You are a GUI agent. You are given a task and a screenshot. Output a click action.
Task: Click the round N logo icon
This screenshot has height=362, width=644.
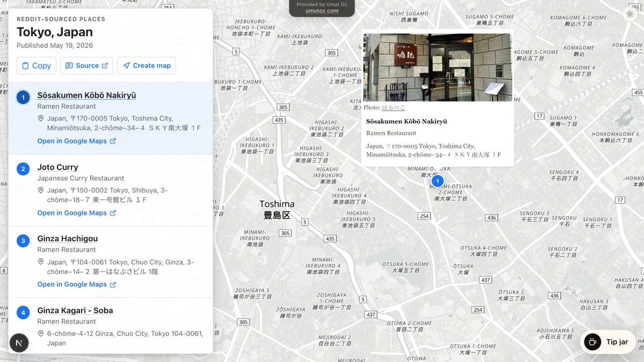pyautogui.click(x=19, y=342)
